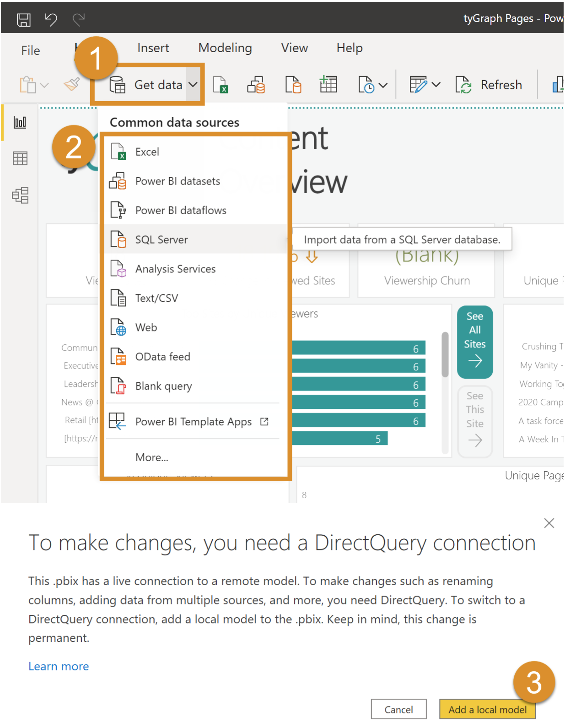Click the Save icon in title bar

(x=24, y=20)
